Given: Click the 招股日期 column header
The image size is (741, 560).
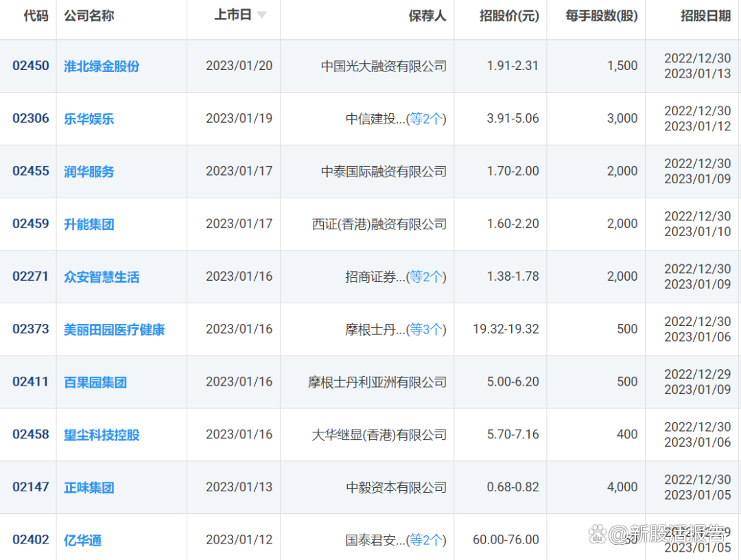Looking at the screenshot, I should [706, 16].
